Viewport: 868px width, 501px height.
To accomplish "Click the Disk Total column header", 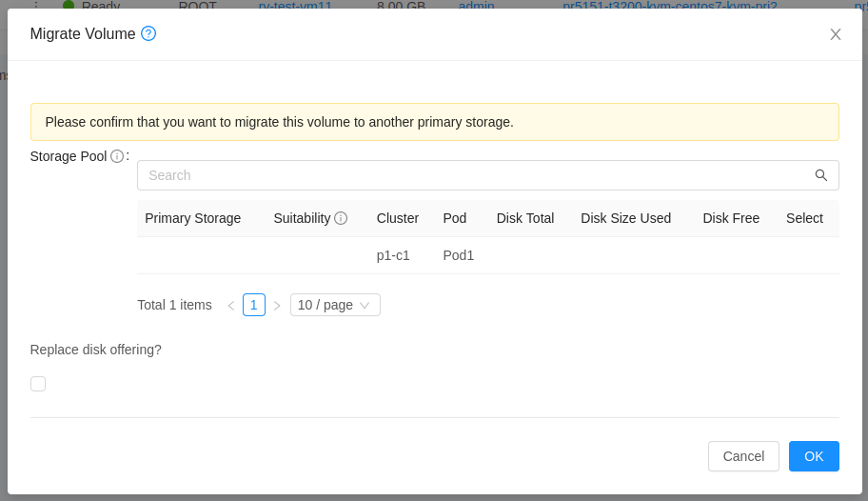I will (525, 218).
